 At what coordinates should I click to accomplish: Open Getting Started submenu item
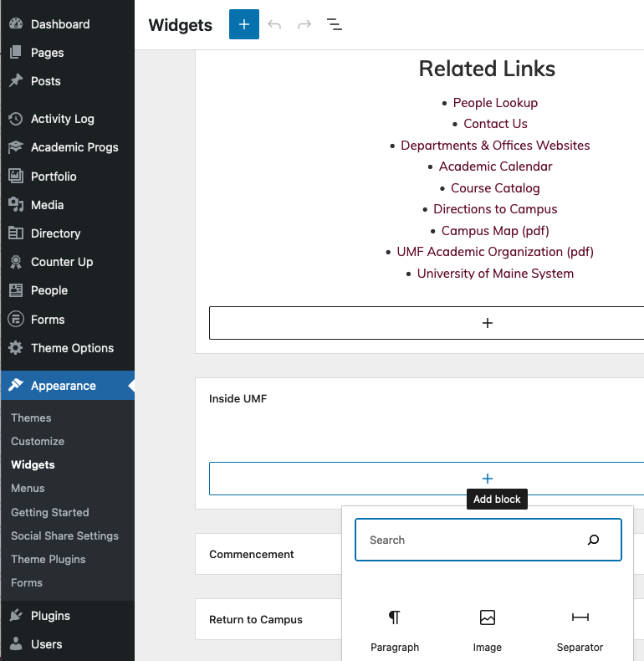coord(50,512)
